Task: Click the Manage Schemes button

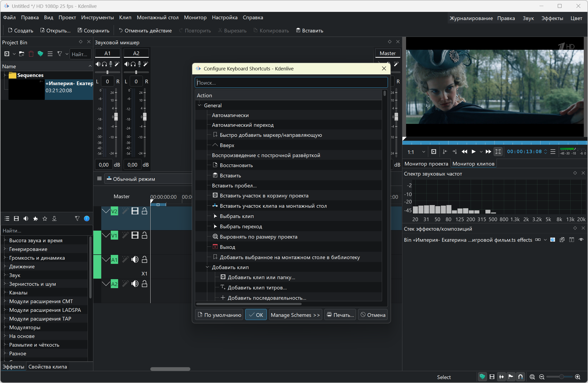Action: pos(295,315)
